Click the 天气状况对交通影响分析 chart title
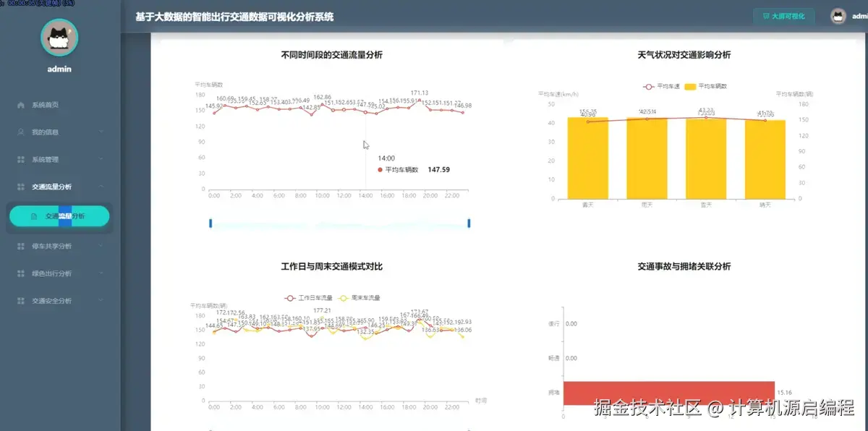This screenshot has width=868, height=431. [x=684, y=55]
